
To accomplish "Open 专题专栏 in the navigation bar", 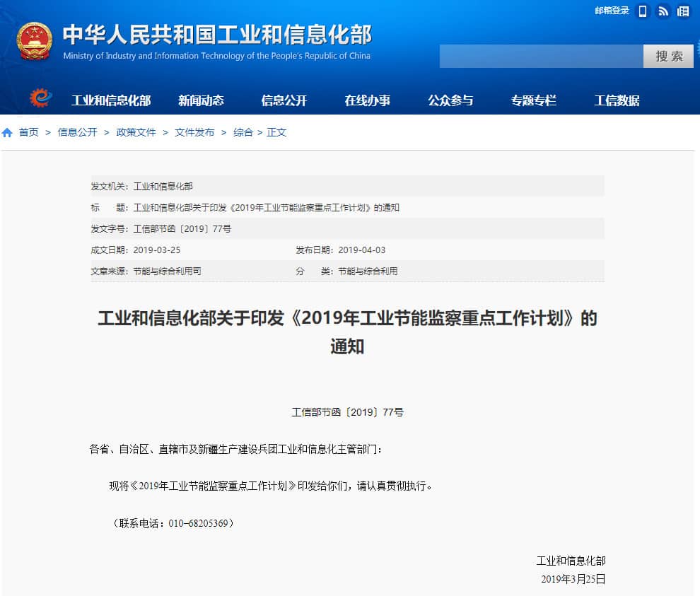I will [534, 100].
